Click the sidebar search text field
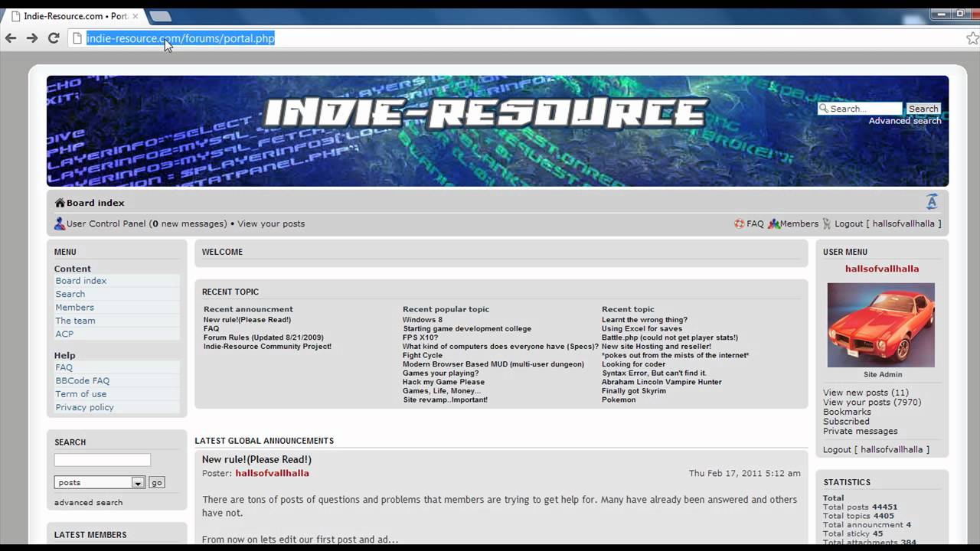This screenshot has height=551, width=980. point(103,460)
